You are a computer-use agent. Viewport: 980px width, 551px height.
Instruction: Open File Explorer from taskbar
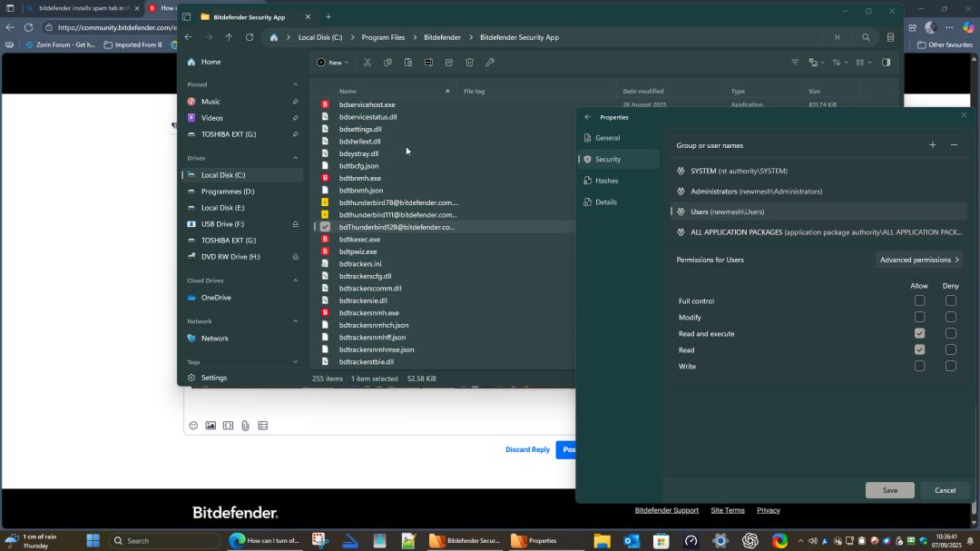[602, 540]
